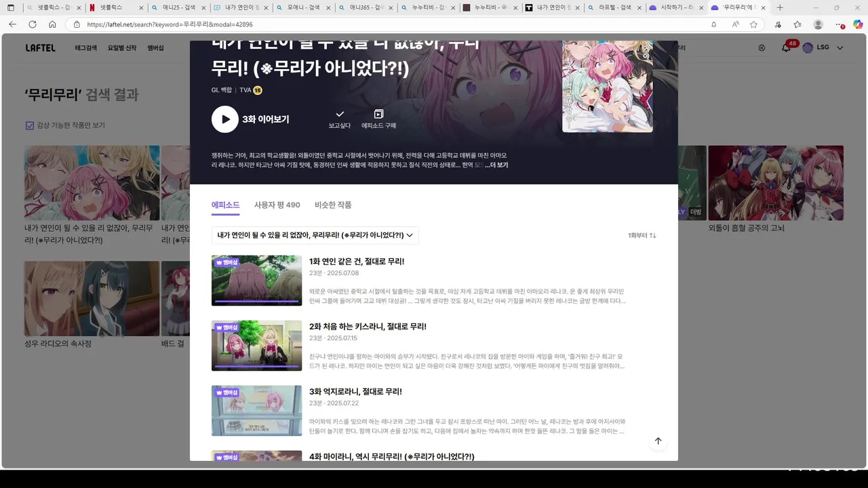Open 성우 라디오의 속사정 result thumbnail
The image size is (868, 488).
[x=92, y=299]
